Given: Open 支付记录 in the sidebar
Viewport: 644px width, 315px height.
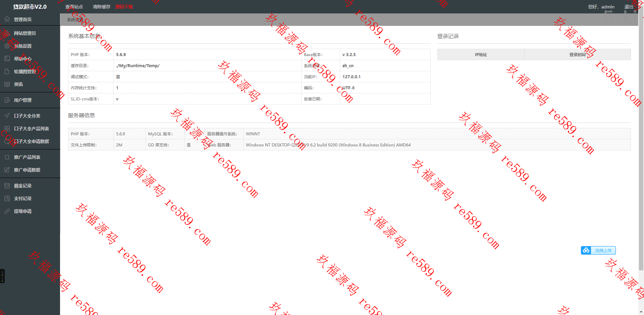Looking at the screenshot, I should tap(23, 198).
